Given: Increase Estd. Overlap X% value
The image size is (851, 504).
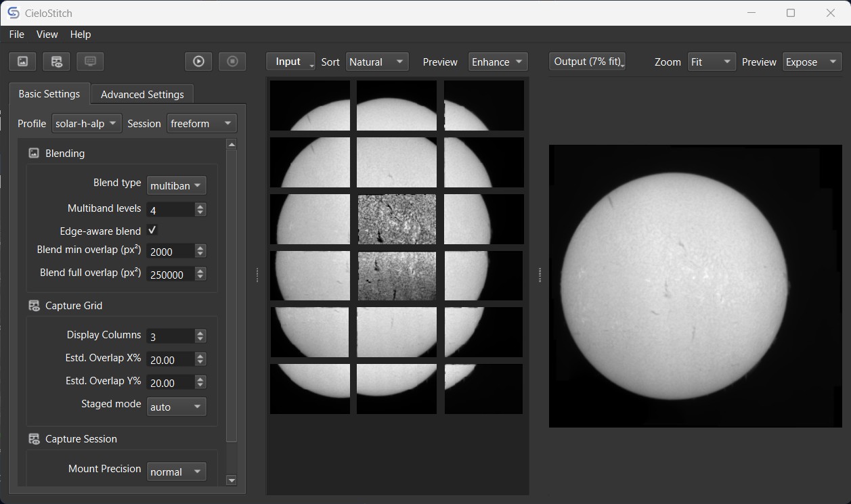Looking at the screenshot, I should pyautogui.click(x=200, y=356).
